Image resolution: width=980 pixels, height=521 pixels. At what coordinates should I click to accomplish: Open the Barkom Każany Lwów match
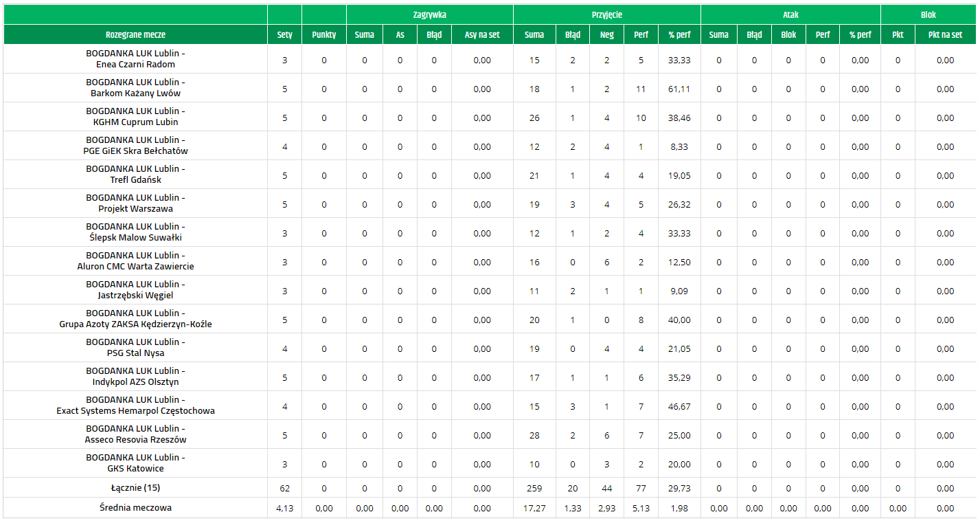click(135, 88)
